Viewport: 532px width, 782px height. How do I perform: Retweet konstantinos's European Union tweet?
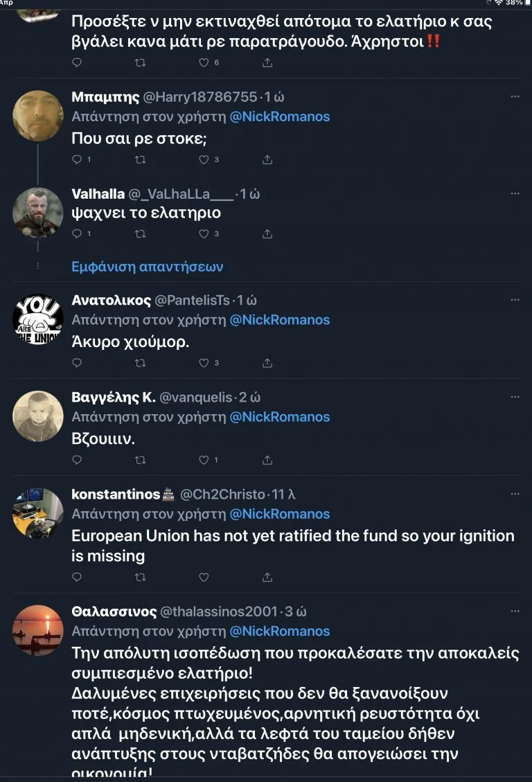[141, 577]
